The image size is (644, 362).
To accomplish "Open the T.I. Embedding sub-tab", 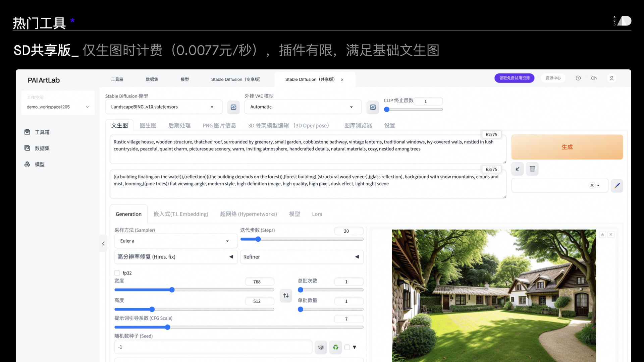I will pos(181,214).
